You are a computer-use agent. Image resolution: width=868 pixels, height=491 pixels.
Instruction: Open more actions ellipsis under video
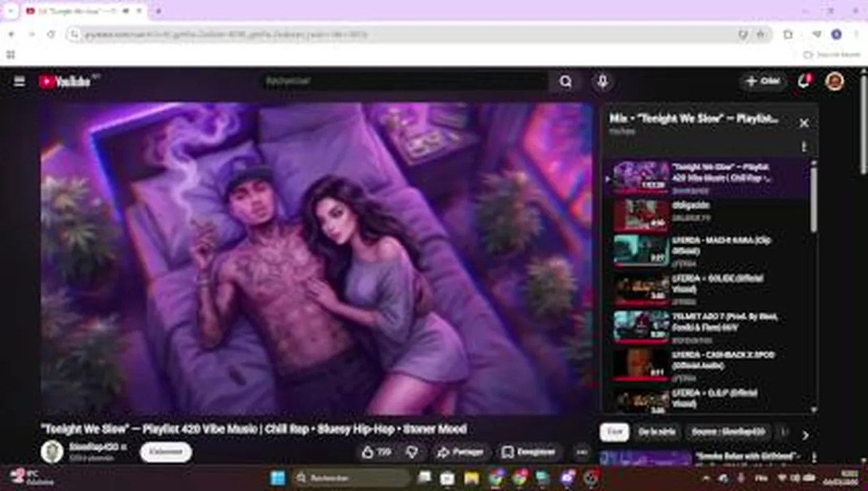(x=581, y=452)
